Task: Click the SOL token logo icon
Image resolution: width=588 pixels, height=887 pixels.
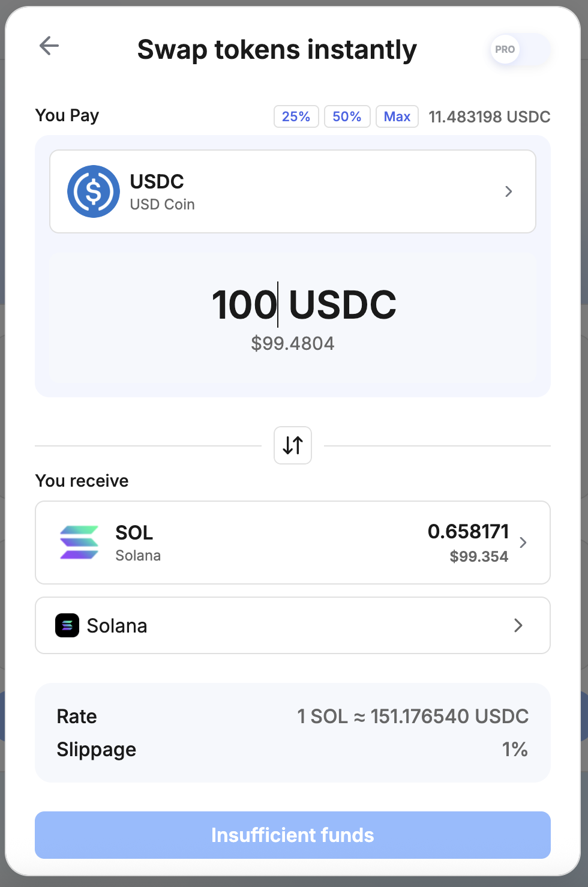Action: point(79,543)
